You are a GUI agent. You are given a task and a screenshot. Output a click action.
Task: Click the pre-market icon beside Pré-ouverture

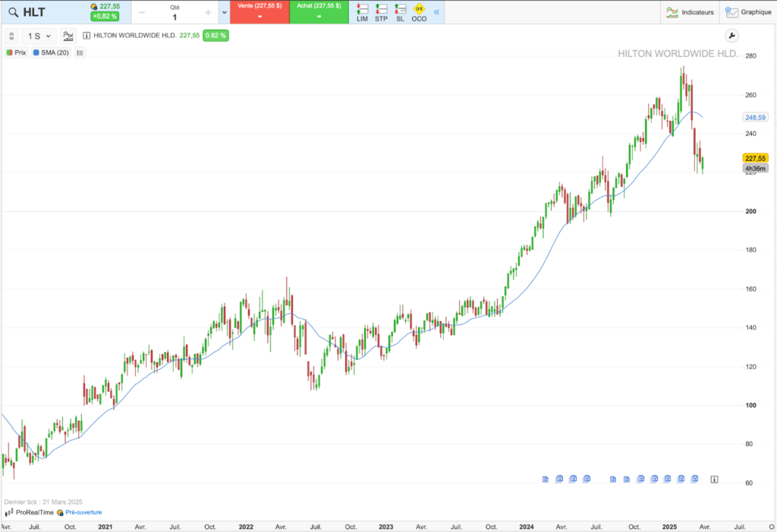point(60,513)
